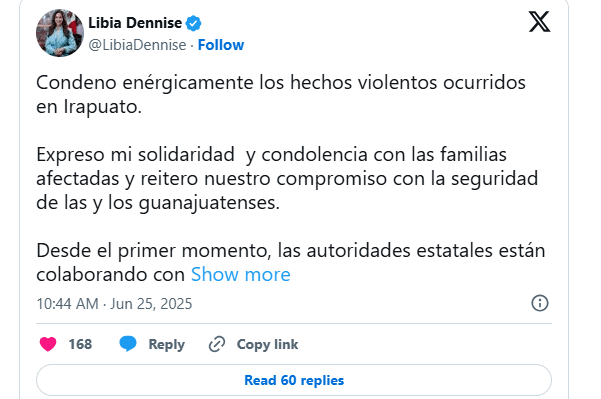This screenshot has width=601, height=399.
Task: Click the word Irapuato in the tweet
Action: coord(102,107)
